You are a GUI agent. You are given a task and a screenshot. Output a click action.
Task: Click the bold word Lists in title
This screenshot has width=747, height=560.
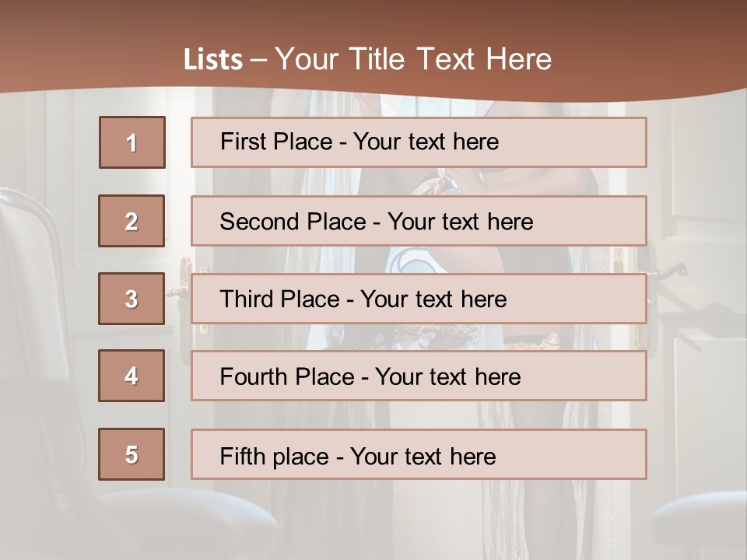pos(213,60)
